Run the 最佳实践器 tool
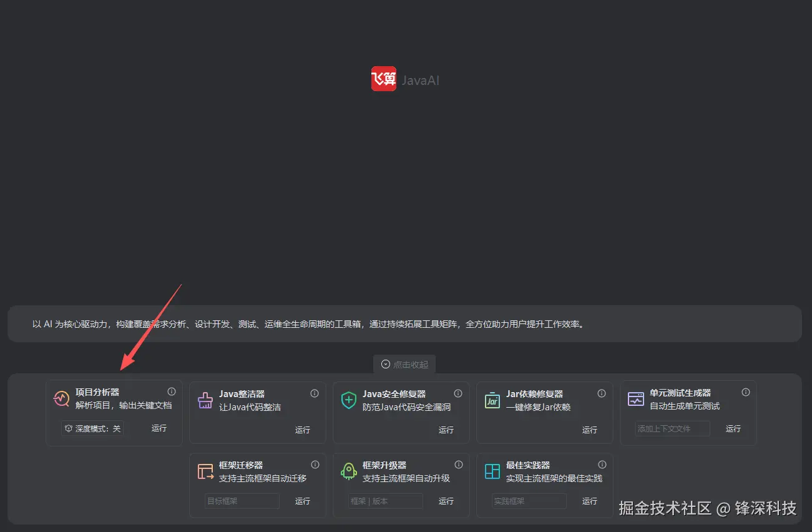Screen dimensions: 812x532 click(x=590, y=501)
